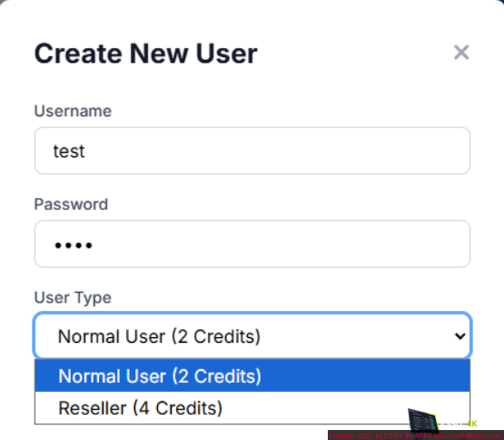The height and width of the screenshot is (440, 504).
Task: Choose Normal User (2 Credits) highlighted option
Action: tap(252, 375)
